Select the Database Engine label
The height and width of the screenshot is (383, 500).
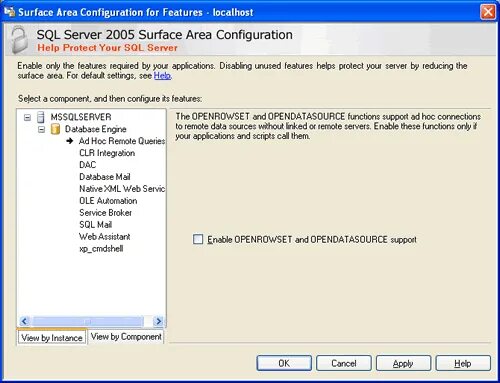point(96,129)
